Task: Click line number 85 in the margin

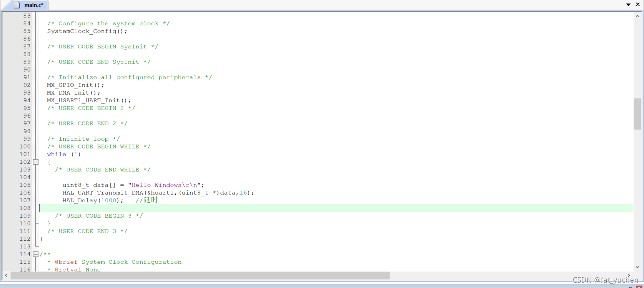Action: pyautogui.click(x=27, y=31)
